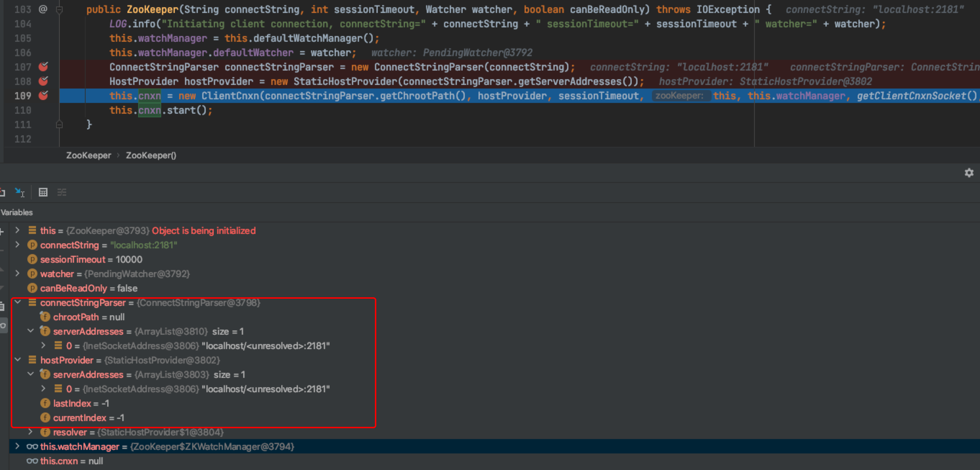The width and height of the screenshot is (980, 470).
Task: Toggle the breakpoint on line 109
Action: click(44, 95)
